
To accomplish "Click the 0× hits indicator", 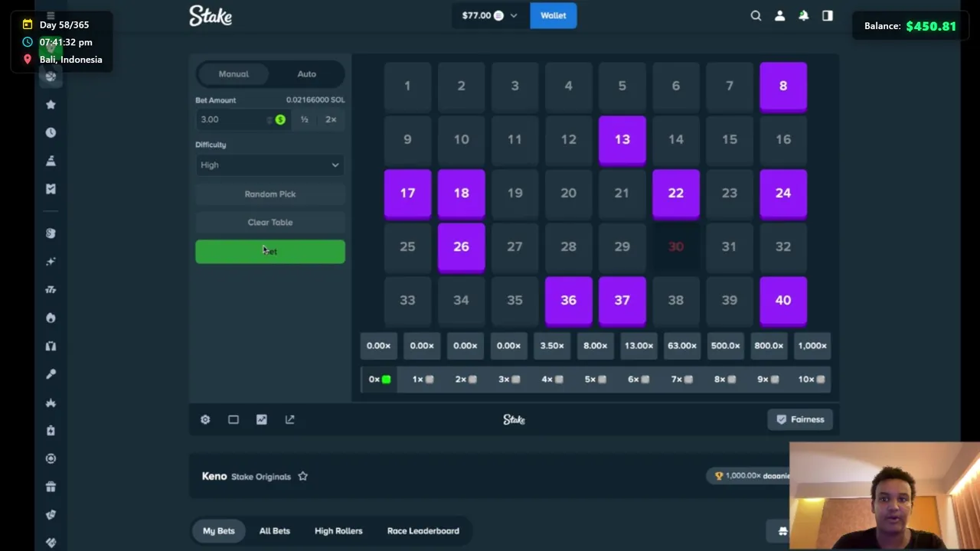I will [x=380, y=380].
